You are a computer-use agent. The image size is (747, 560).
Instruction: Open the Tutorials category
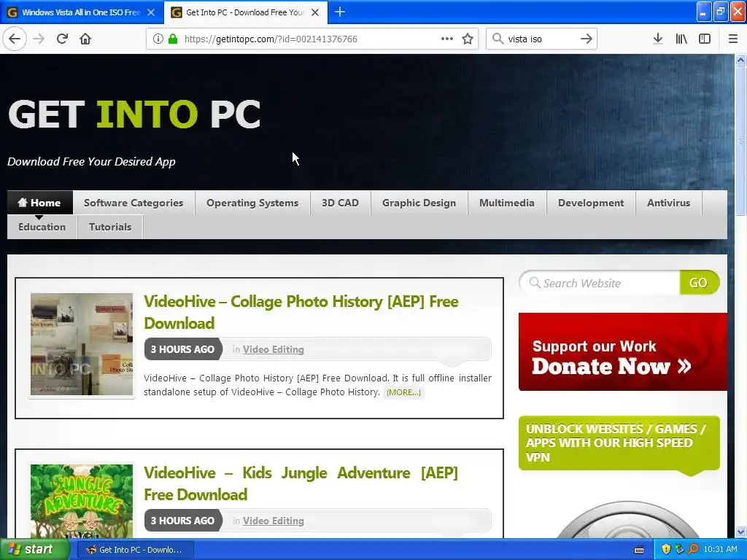[110, 227]
